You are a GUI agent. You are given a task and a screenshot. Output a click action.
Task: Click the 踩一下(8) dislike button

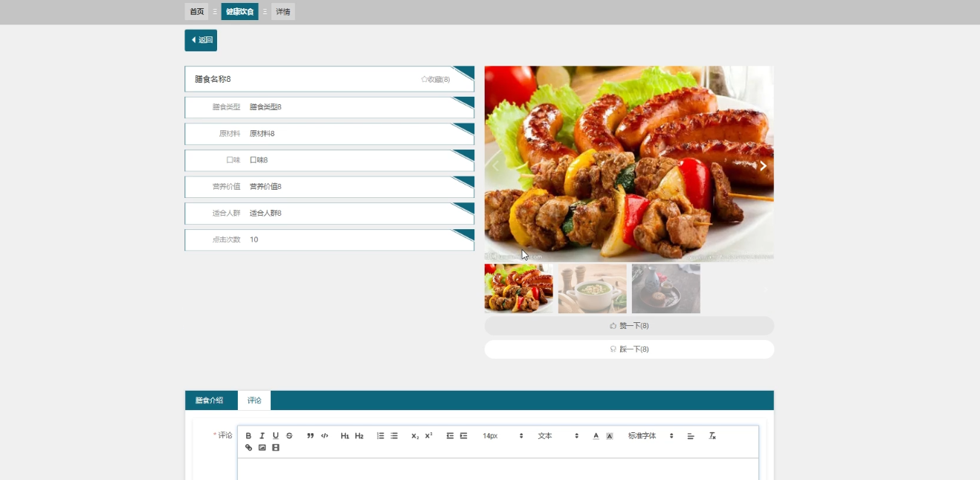(x=629, y=350)
